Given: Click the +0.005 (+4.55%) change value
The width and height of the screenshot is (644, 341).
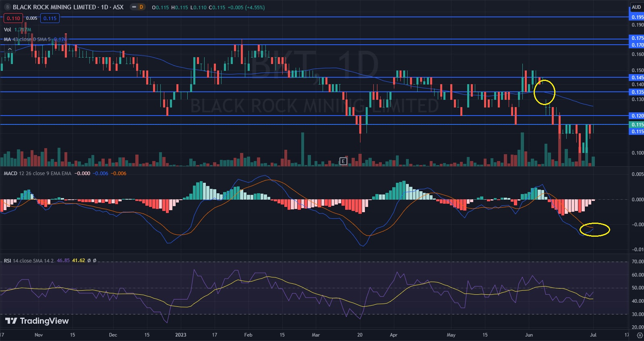Looking at the screenshot, I should (246, 8).
